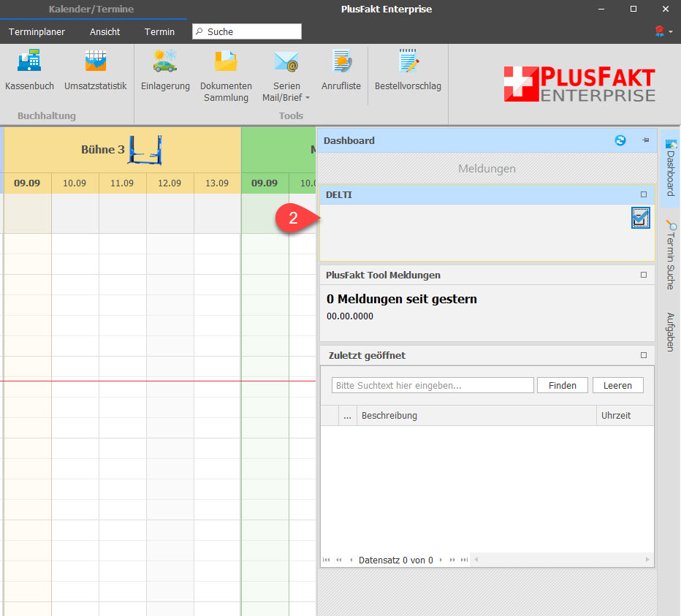The width and height of the screenshot is (681, 616).
Task: Click the Suche search field
Action: (247, 31)
